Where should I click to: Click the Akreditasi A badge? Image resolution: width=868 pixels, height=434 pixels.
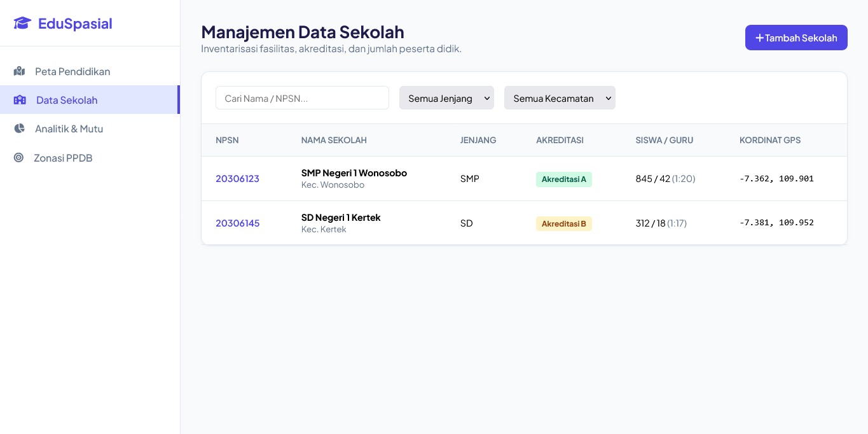pyautogui.click(x=564, y=179)
